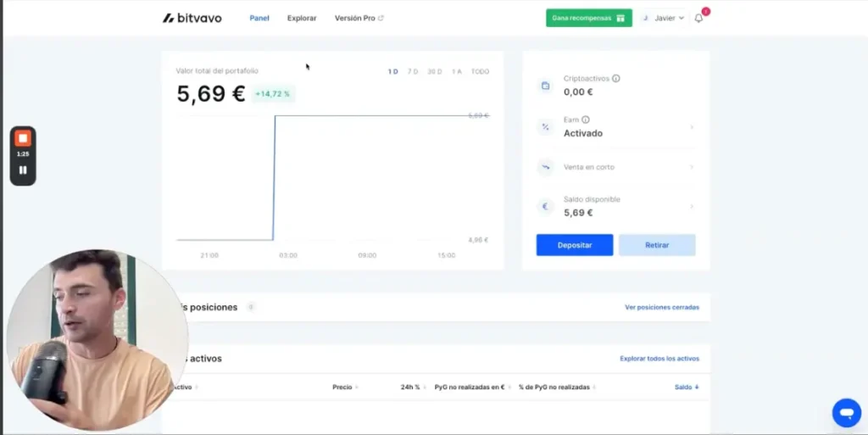Click the Saldo disponible euro icon

(545, 206)
